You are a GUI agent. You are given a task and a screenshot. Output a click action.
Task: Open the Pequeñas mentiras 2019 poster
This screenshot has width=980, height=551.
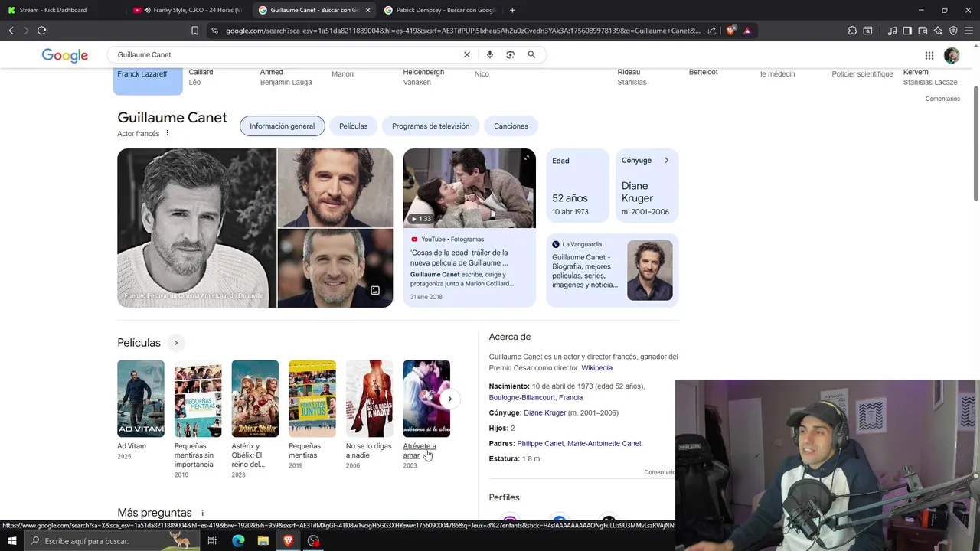(x=312, y=399)
